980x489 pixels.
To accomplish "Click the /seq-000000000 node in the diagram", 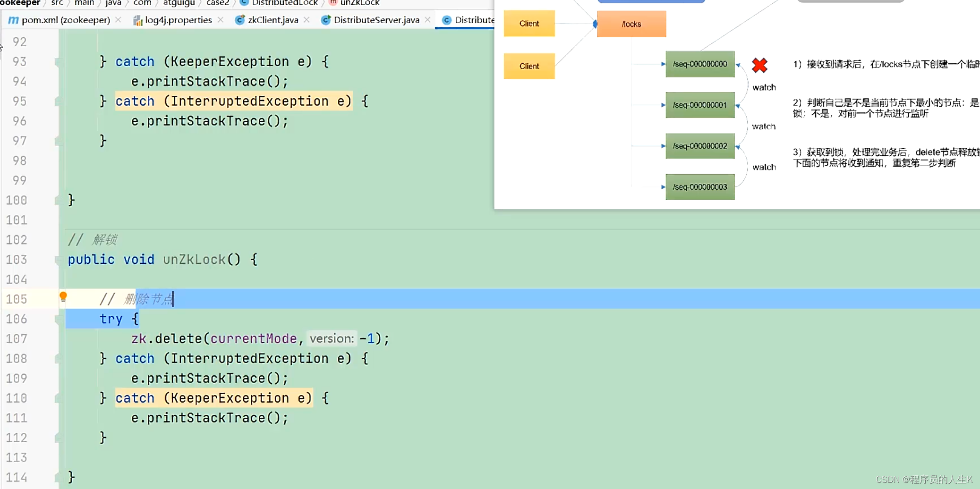I will tap(700, 64).
